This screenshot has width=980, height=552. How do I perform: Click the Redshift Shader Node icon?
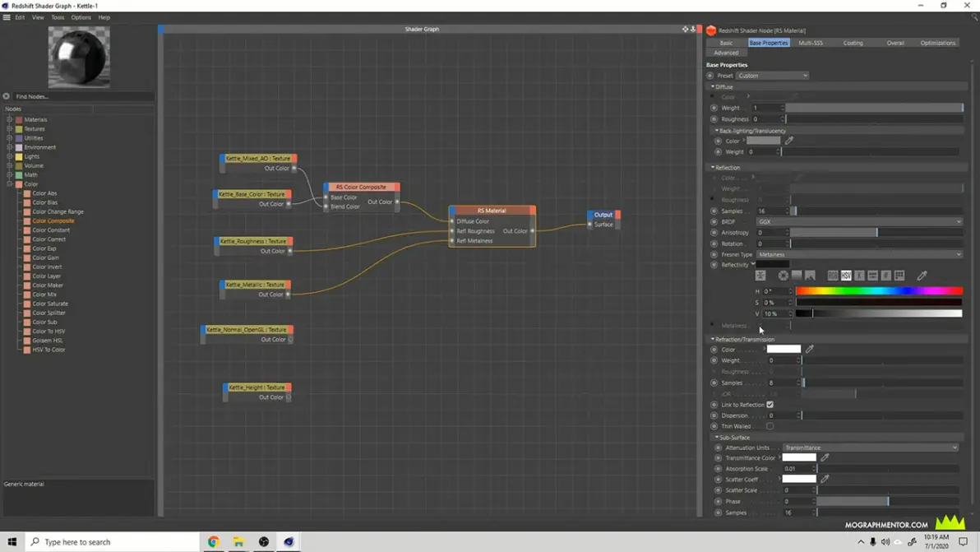[x=710, y=30]
